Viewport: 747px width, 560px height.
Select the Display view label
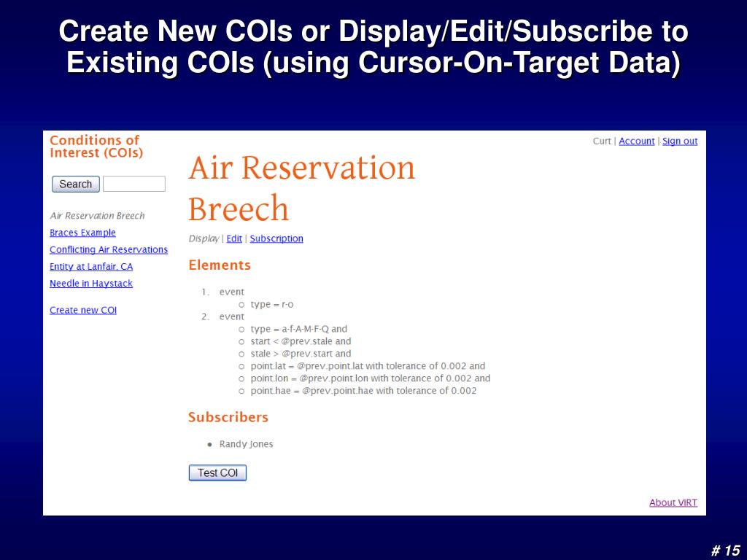(204, 238)
